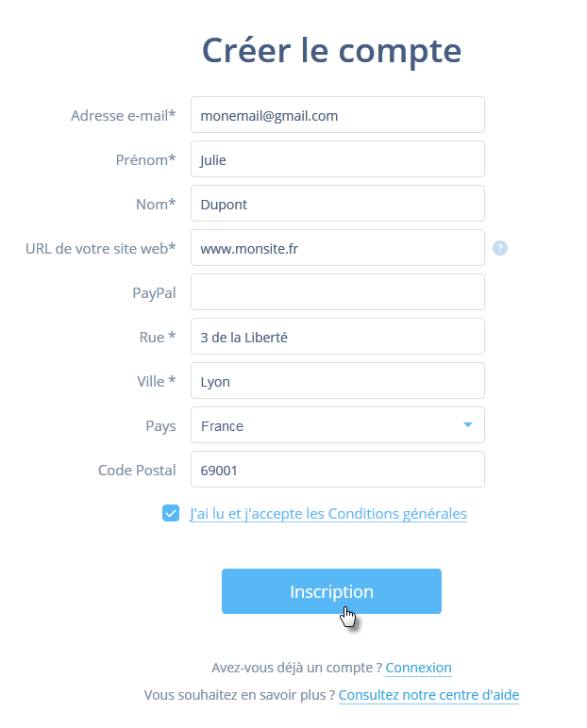Screen dimensions: 587x728
Task: Focus the Rue street address field
Action: [x=337, y=337]
